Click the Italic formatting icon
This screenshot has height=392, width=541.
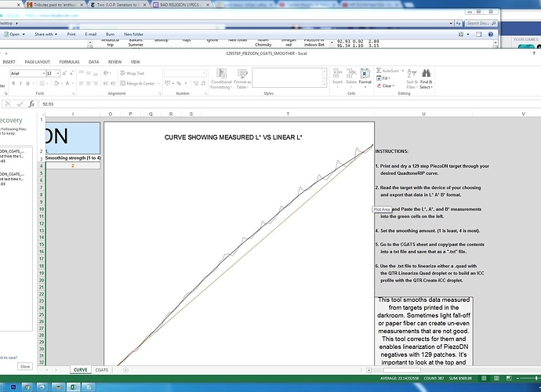click(x=20, y=83)
